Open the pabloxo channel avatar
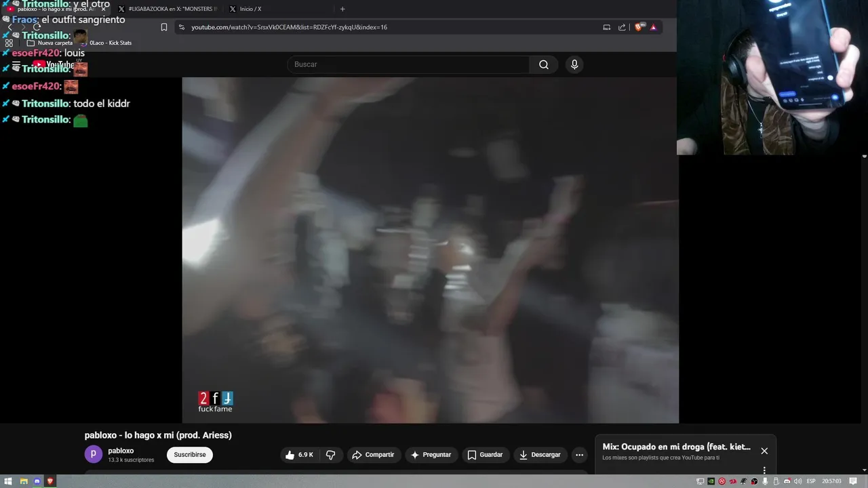Image resolution: width=868 pixels, height=488 pixels. (x=94, y=454)
